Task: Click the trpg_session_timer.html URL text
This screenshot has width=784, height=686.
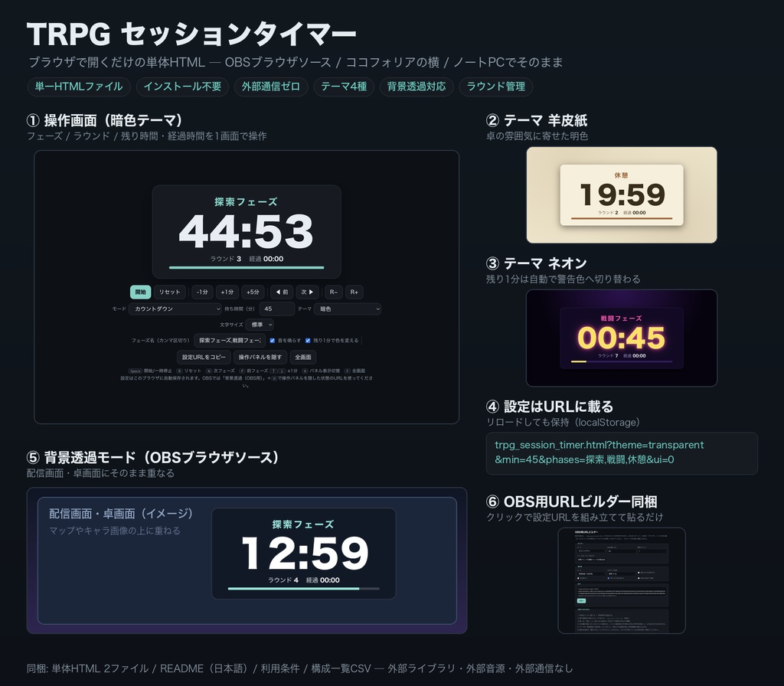Action: point(599,452)
